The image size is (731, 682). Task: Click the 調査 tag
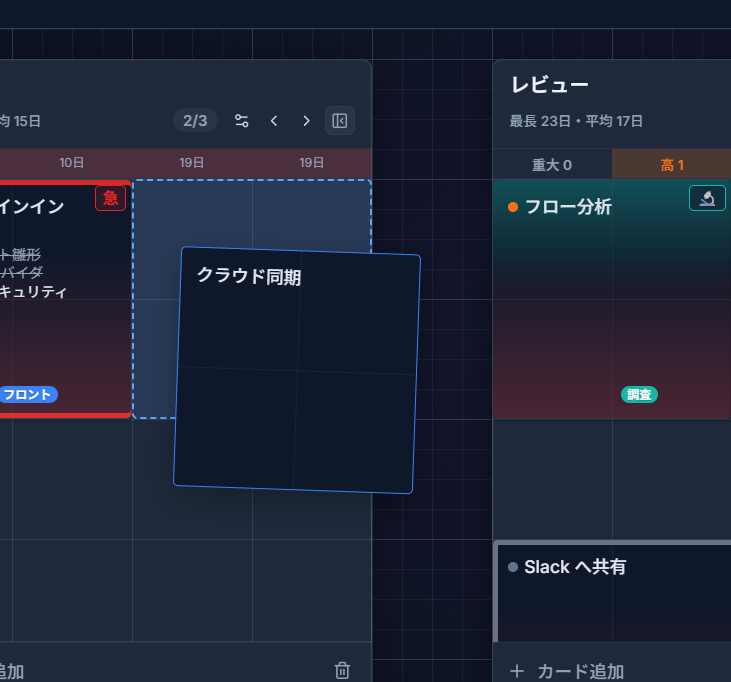pos(639,394)
